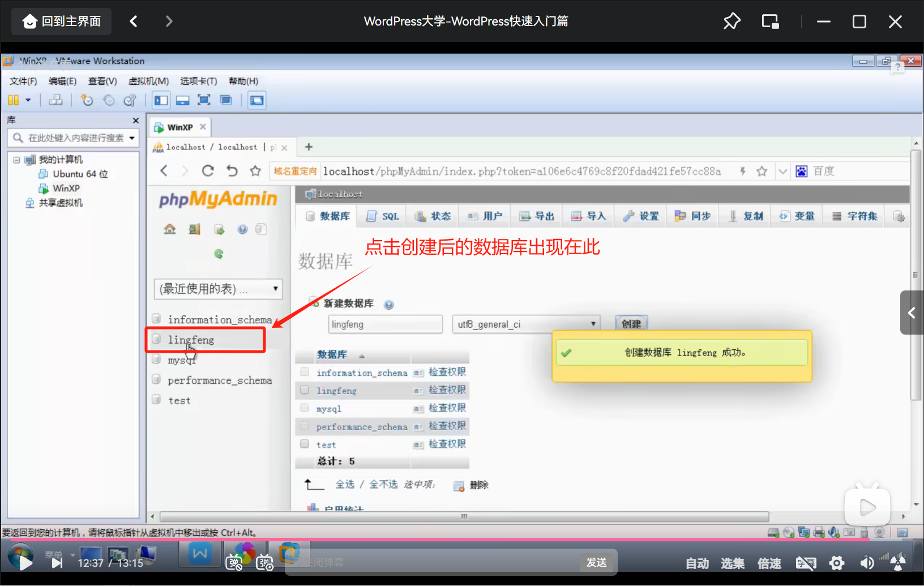This screenshot has width=924, height=586.
Task: Click the browser undo restore icon
Action: [x=232, y=171]
